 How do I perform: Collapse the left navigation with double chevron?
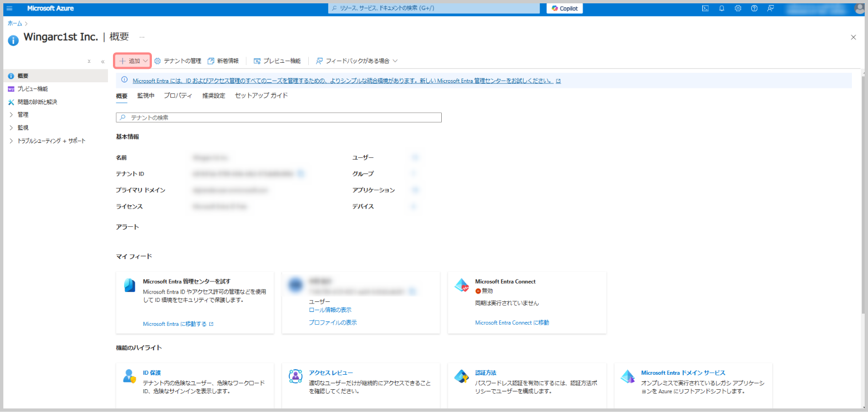[x=102, y=62]
